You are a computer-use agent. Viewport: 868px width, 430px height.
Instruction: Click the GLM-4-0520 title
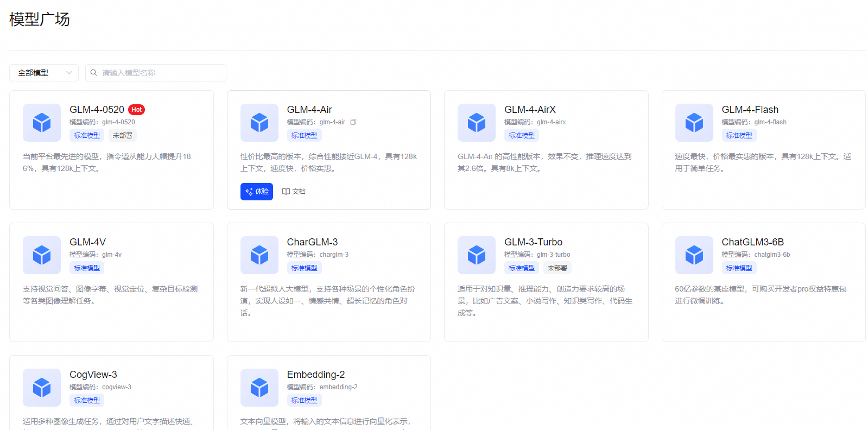97,110
